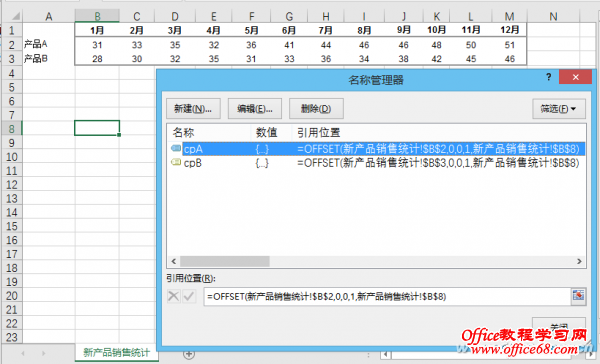The height and width of the screenshot is (364, 600).
Task: Close the 名称管理器 dialog with red X
Action: [x=576, y=77]
